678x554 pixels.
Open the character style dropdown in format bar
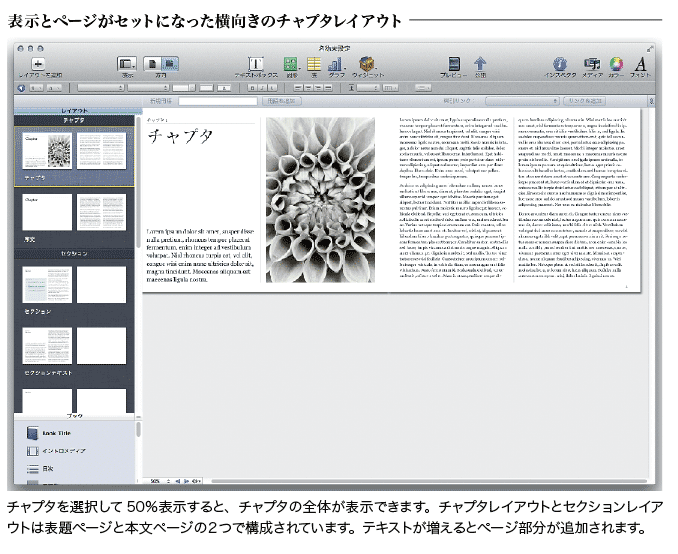[54, 88]
